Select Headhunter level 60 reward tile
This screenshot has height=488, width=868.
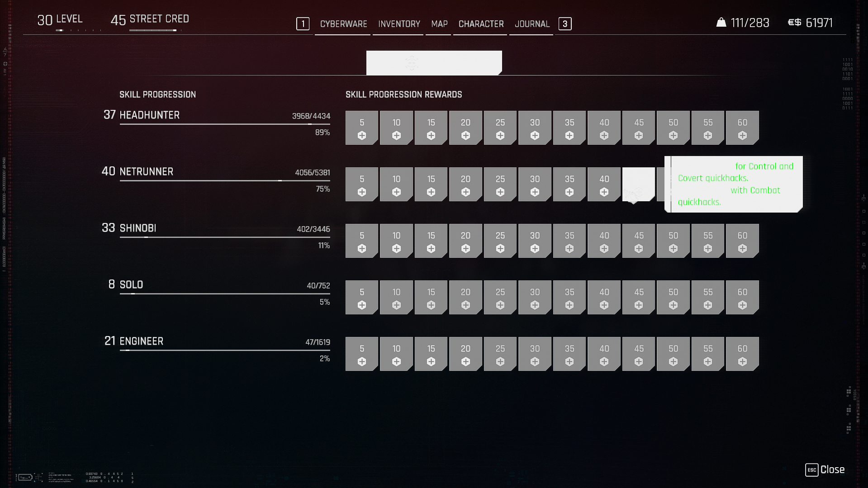[742, 128]
